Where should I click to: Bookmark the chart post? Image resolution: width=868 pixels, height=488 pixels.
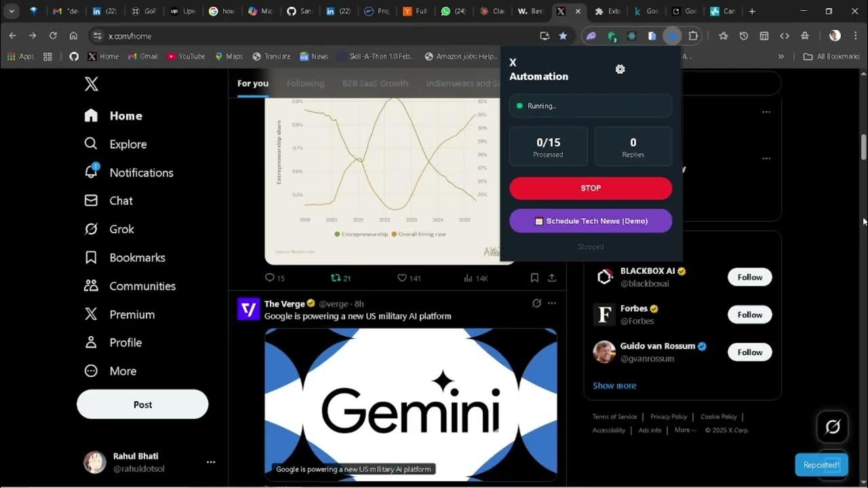coord(534,278)
